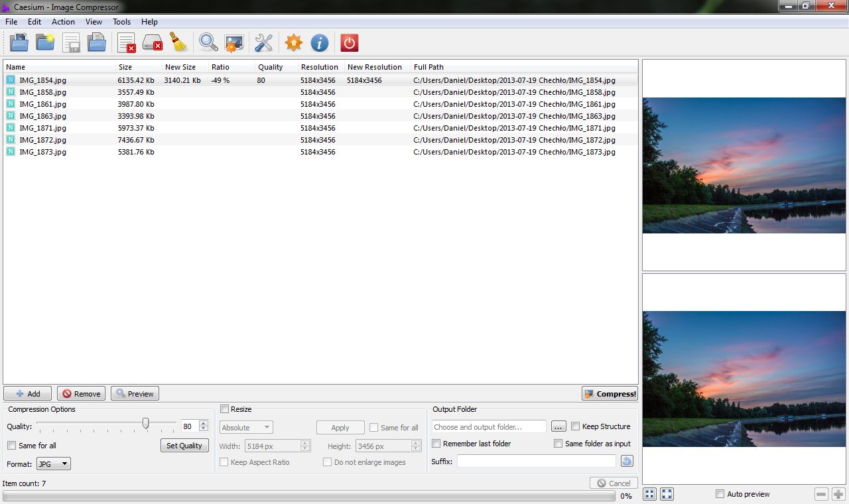Viewport: 849px width, 504px height.
Task: Open the Absolute resize mode dropdown
Action: [x=246, y=428]
